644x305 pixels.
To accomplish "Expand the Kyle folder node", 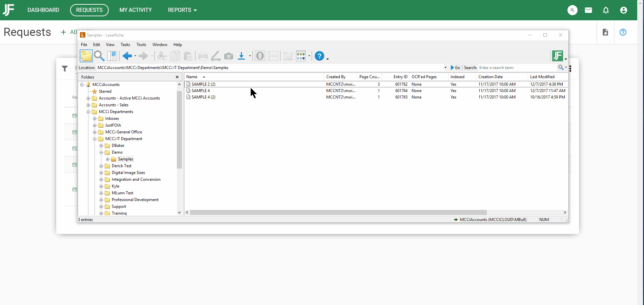I will (101, 186).
